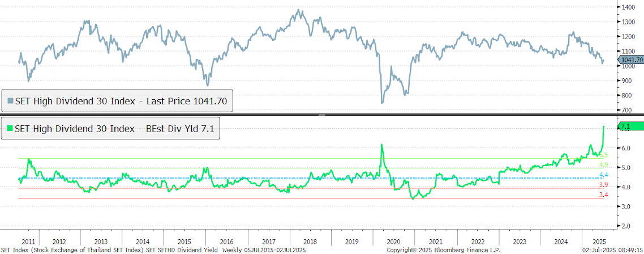Click the 3.4 lower band label
The height and width of the screenshot is (254, 644).
pyautogui.click(x=603, y=195)
